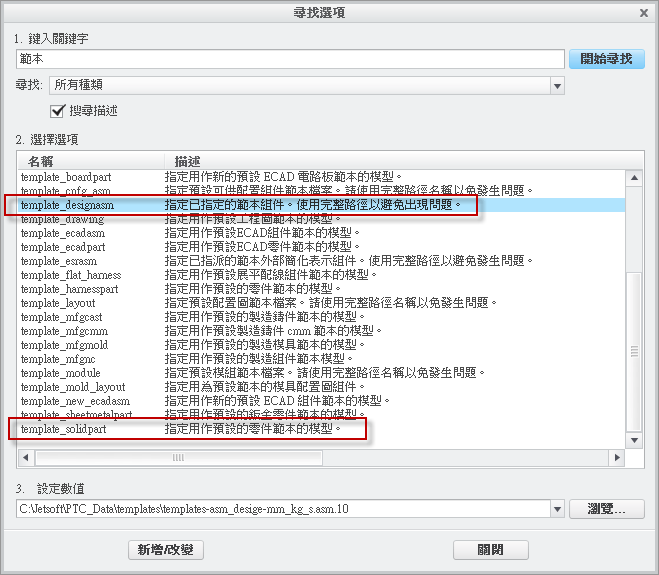The width and height of the screenshot is (659, 575).
Task: Click the horizontal scrollbar thumb
Action: pyautogui.click(x=180, y=458)
